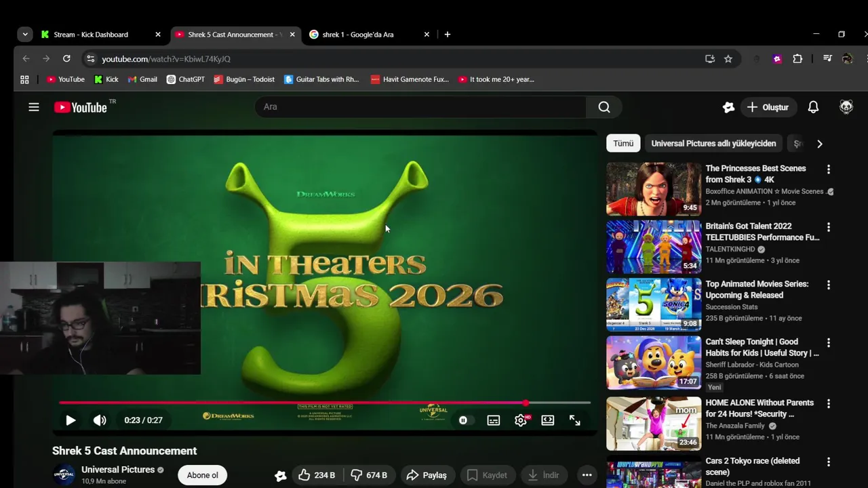Dislike the video with 674 B
868x488 pixels.
point(370,475)
